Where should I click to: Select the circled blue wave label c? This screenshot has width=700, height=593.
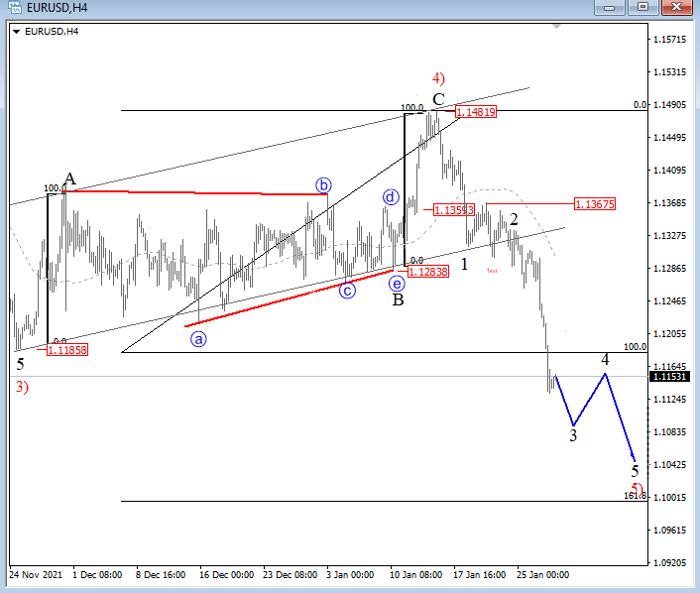[347, 291]
